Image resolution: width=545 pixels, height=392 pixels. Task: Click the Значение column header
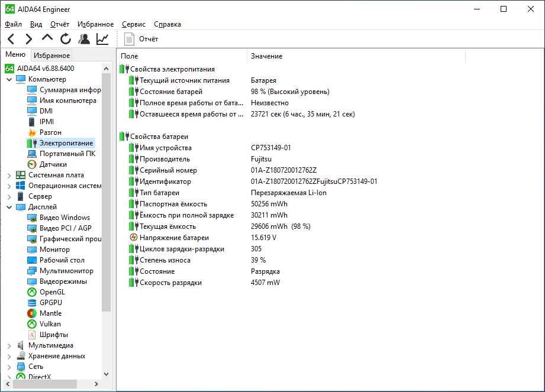pos(356,56)
